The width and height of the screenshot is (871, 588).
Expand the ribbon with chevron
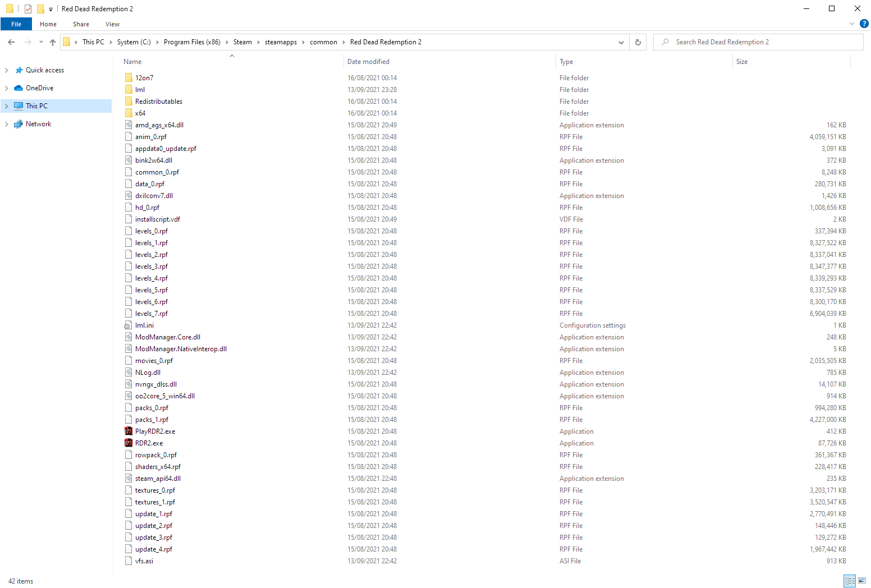(852, 24)
